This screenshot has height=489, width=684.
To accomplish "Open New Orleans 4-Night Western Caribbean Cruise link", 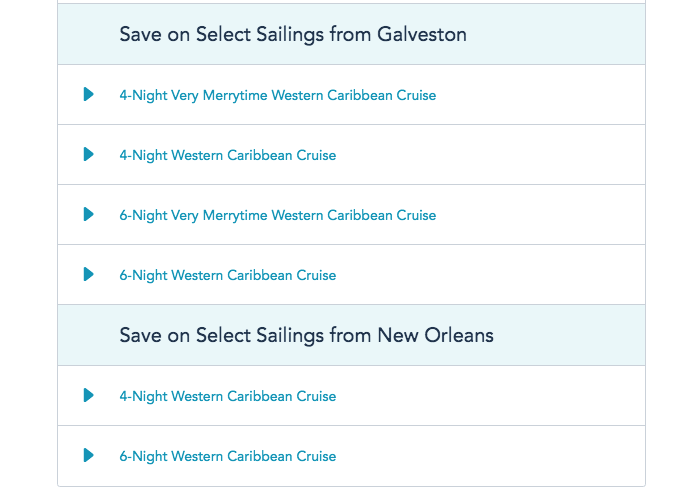I will tap(227, 397).
